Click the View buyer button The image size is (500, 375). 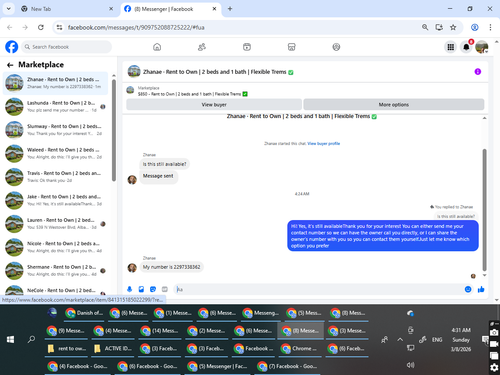[x=214, y=105]
